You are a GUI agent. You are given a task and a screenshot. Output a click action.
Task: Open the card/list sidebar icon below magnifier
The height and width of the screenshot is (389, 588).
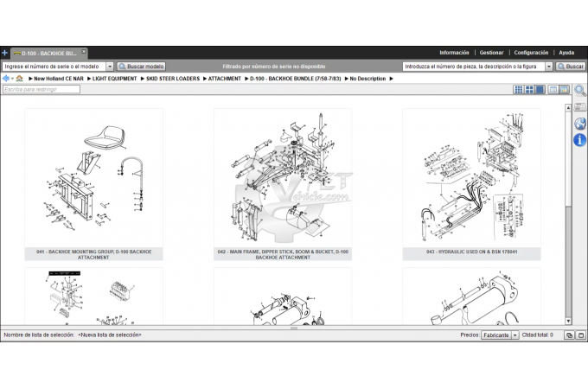click(x=579, y=106)
